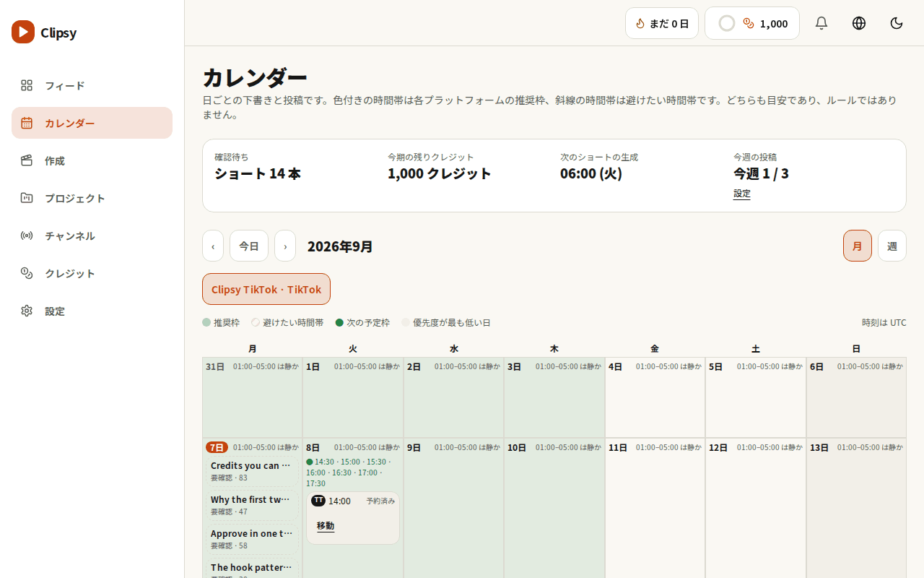Select the 16:00 suggested time slot
924x578 pixels.
coord(316,473)
